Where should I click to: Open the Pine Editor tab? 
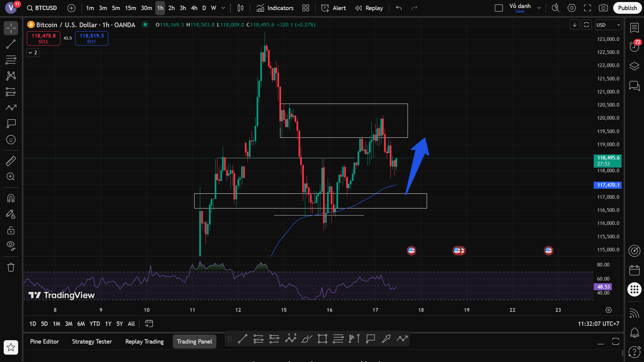coord(44,341)
